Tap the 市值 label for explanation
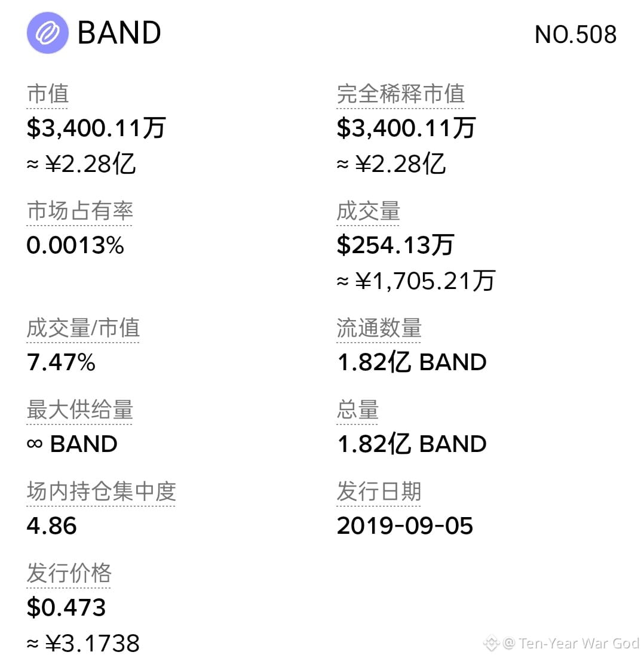 pyautogui.click(x=47, y=94)
